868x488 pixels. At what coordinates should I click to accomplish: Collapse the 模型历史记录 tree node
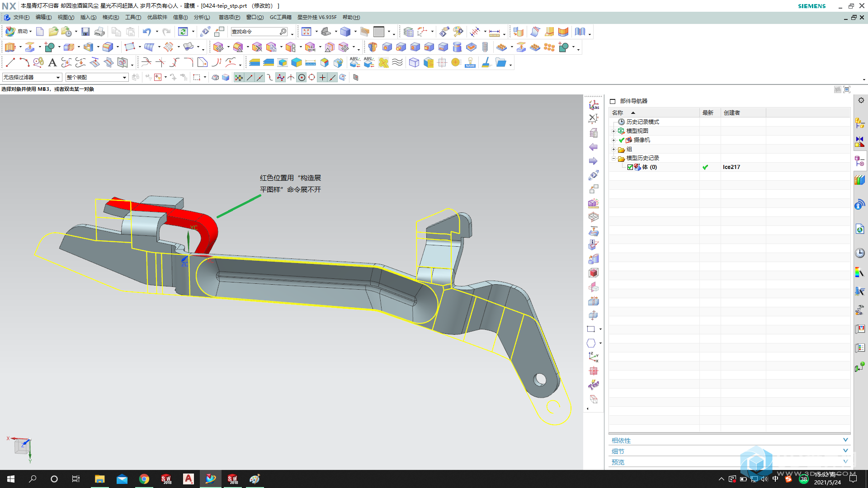click(x=613, y=158)
